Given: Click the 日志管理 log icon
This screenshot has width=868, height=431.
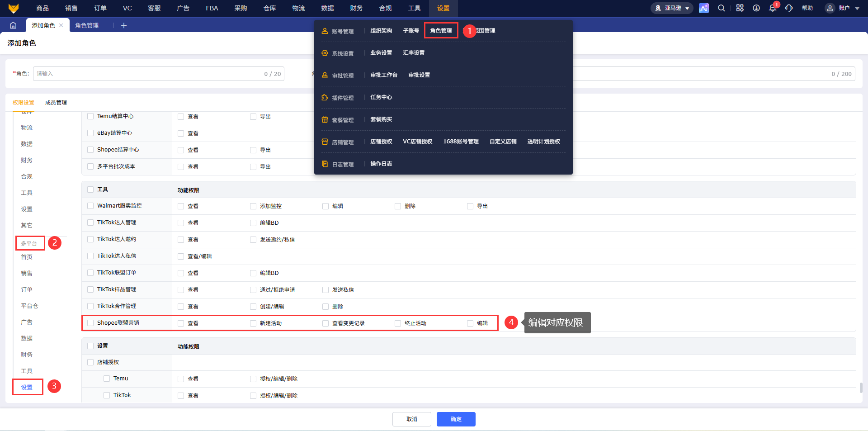Looking at the screenshot, I should [325, 164].
